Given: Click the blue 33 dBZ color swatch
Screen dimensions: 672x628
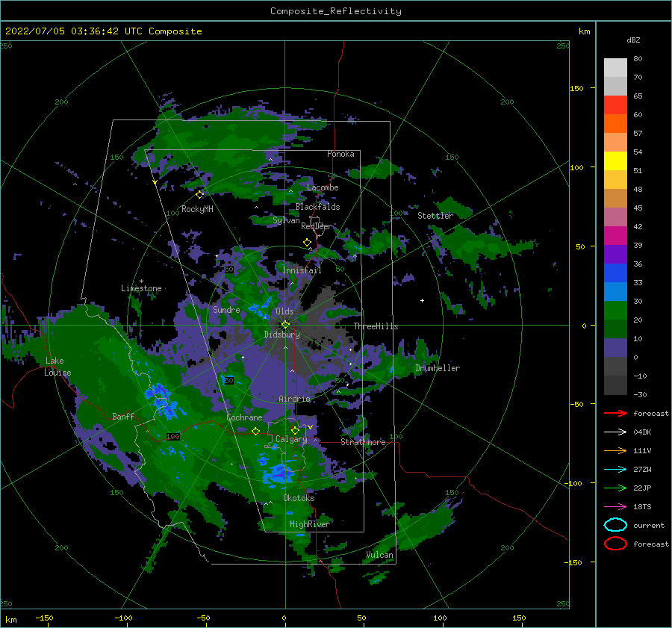Looking at the screenshot, I should click(x=615, y=273).
